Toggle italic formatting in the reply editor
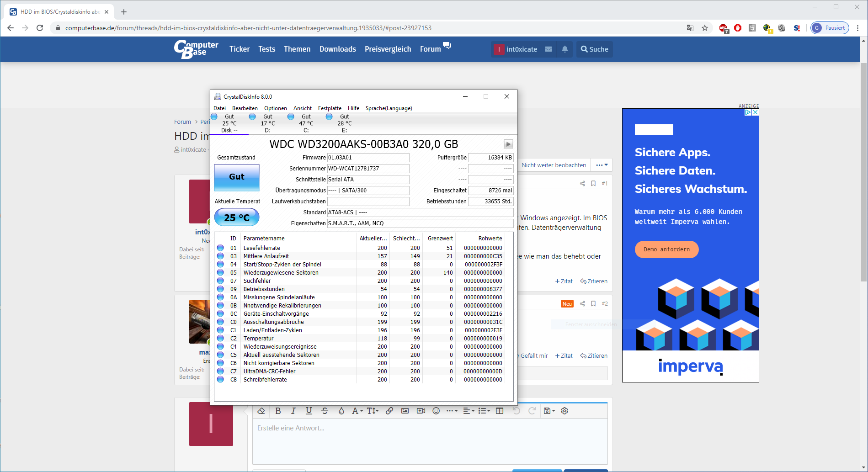This screenshot has width=868, height=472. click(x=293, y=411)
